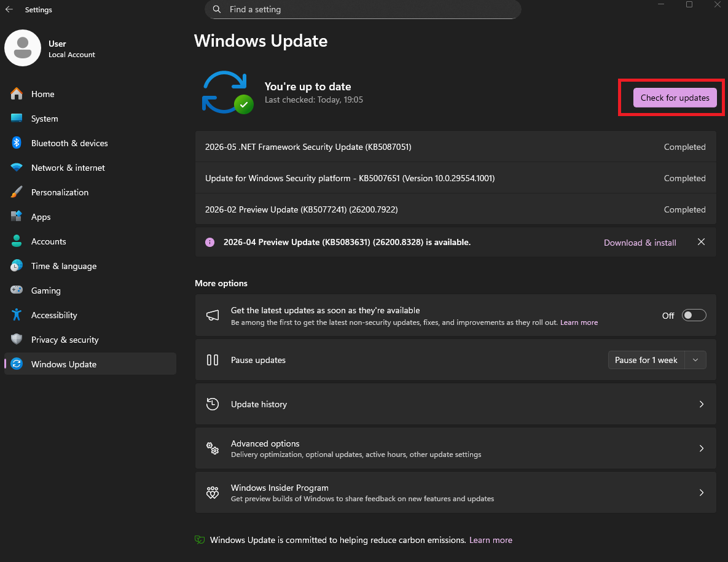Click the Windows Insider Program hearts icon

coord(213,493)
